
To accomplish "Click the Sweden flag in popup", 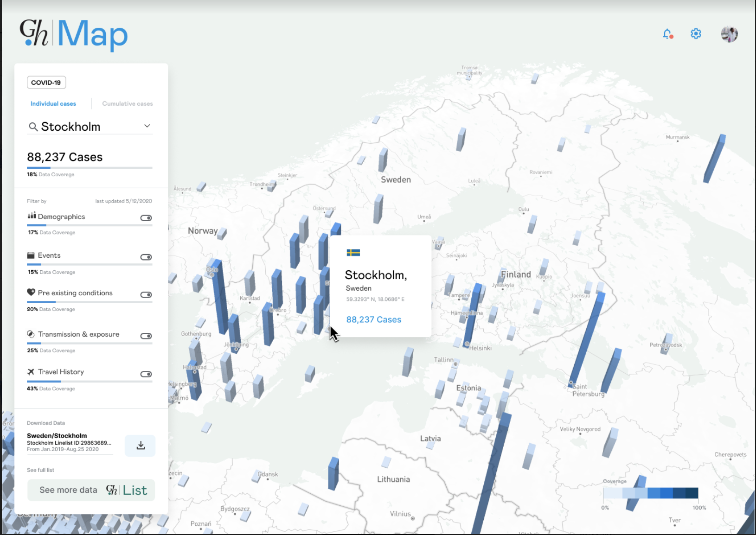I will (x=353, y=253).
